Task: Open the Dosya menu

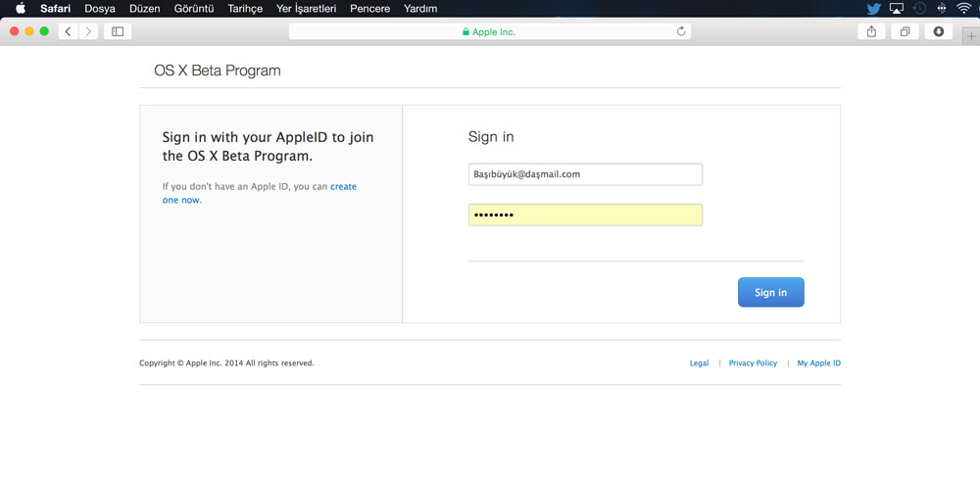Action: tap(100, 9)
